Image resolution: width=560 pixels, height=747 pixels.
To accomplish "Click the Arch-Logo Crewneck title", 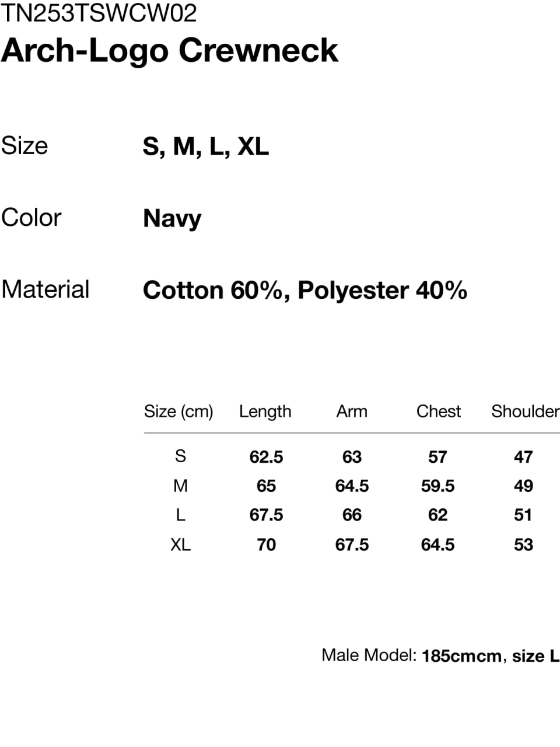I will [x=170, y=50].
